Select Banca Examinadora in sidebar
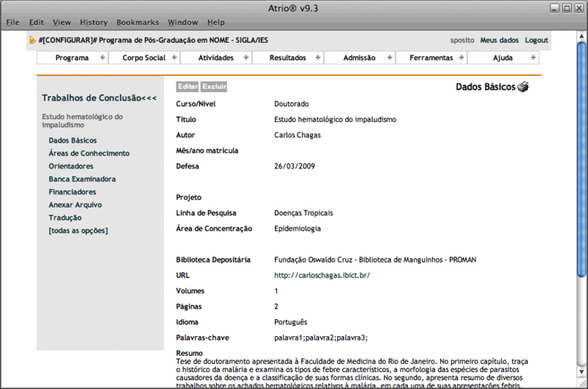 coord(82,179)
